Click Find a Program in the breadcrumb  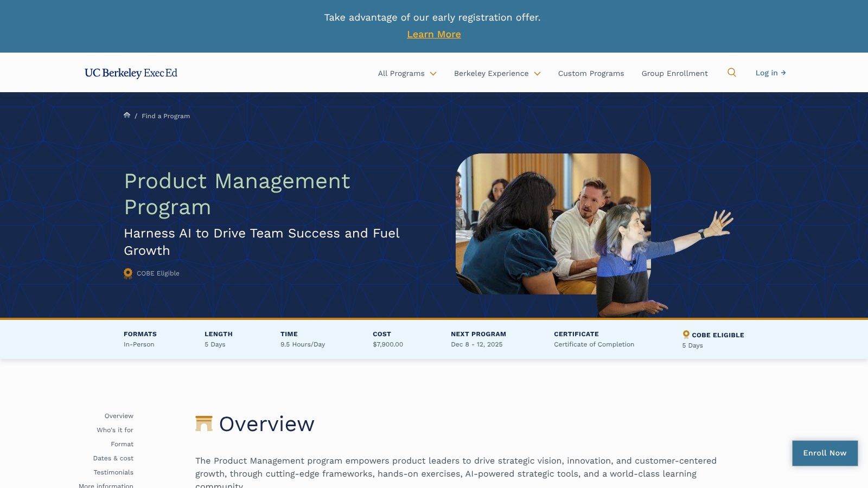(165, 116)
